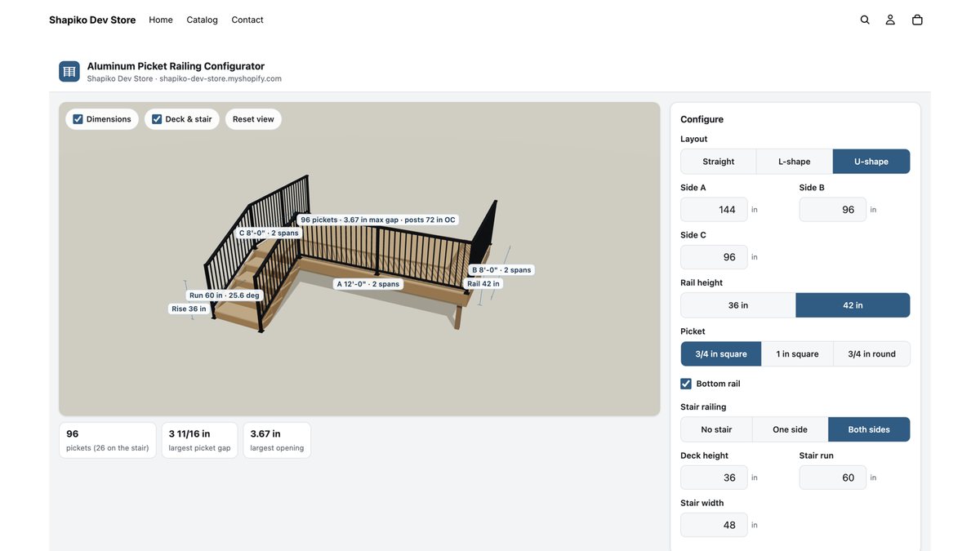This screenshot has height=551, width=980.
Task: Click the Stair run input field
Action: tap(833, 478)
